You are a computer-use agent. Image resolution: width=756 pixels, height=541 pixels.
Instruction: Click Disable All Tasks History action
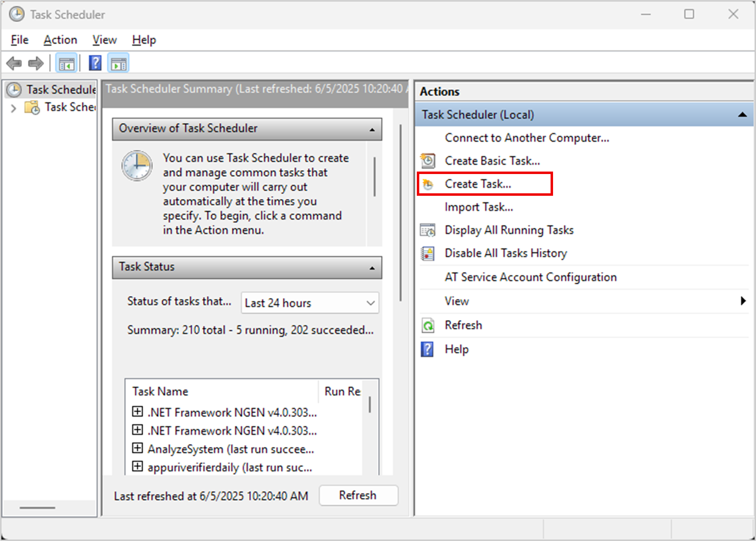point(506,253)
